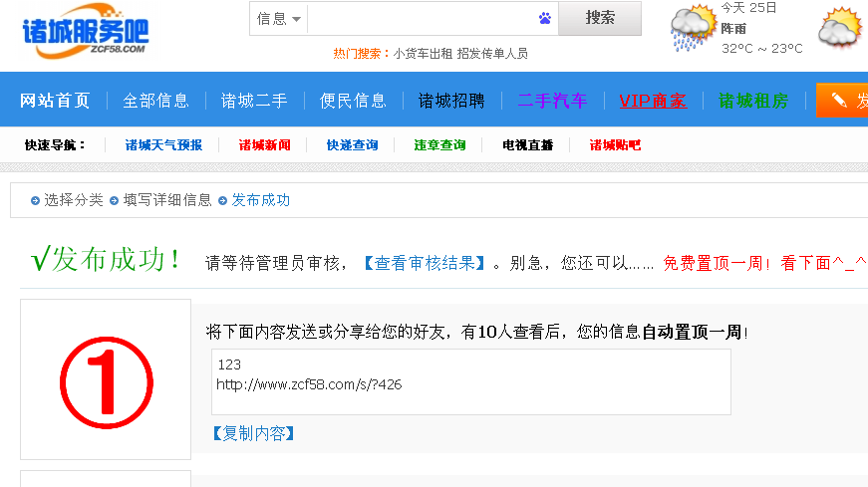Open the 违章查询 quick link
The width and height of the screenshot is (868, 487).
point(439,145)
